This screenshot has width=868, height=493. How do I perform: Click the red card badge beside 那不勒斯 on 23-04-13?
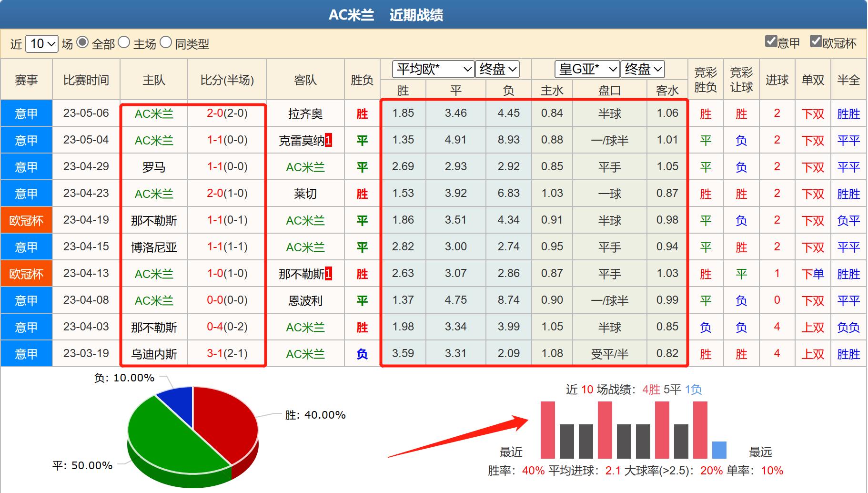point(328,274)
